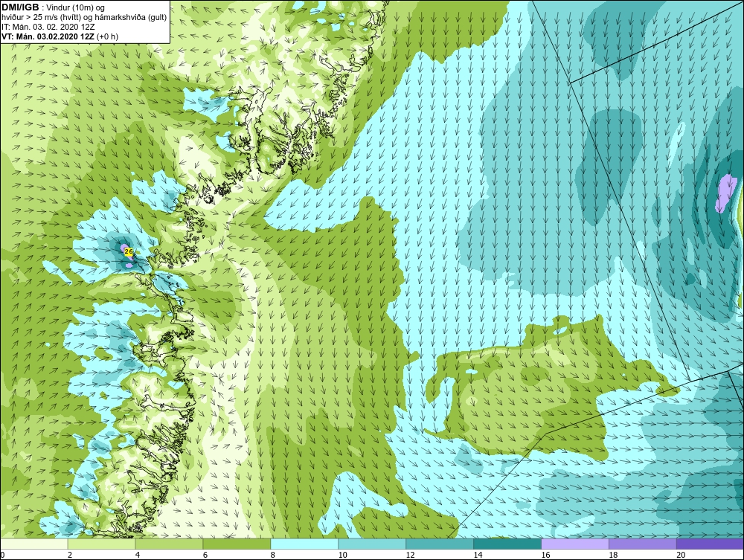Select the 16–18 m/s light purple legend swatch
Screen dimensions: 744x560
[574, 544]
